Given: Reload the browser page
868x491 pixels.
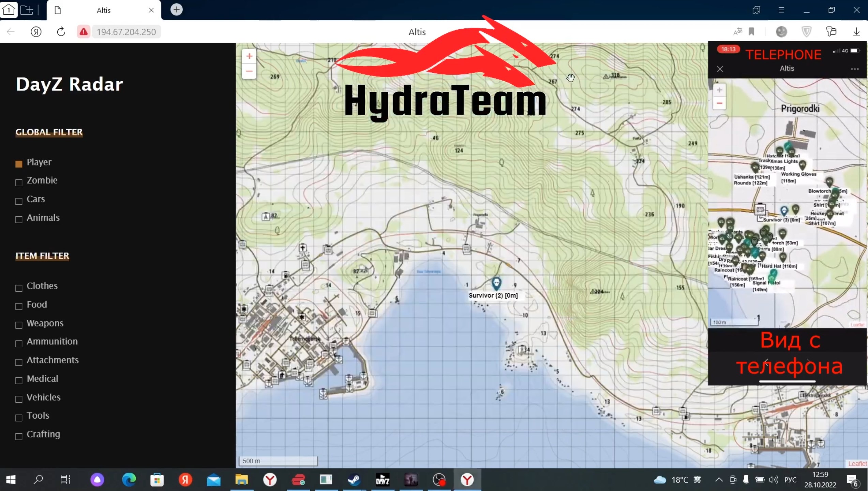Looking at the screenshot, I should [x=61, y=32].
